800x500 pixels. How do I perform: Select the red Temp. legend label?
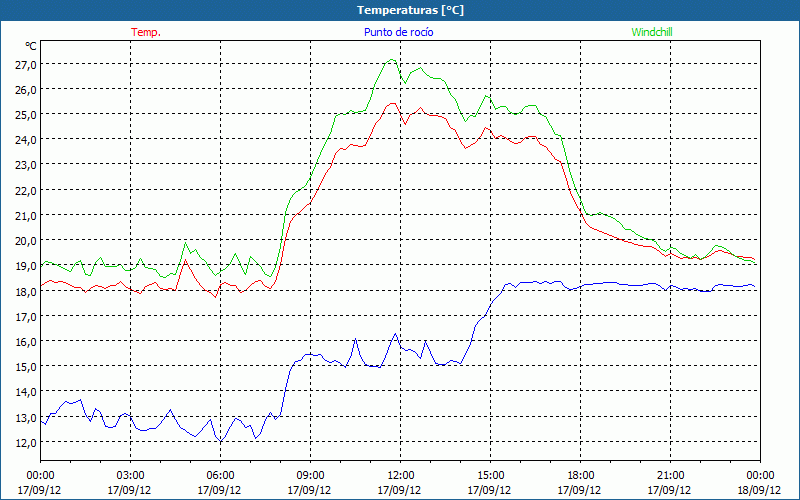click(x=146, y=32)
